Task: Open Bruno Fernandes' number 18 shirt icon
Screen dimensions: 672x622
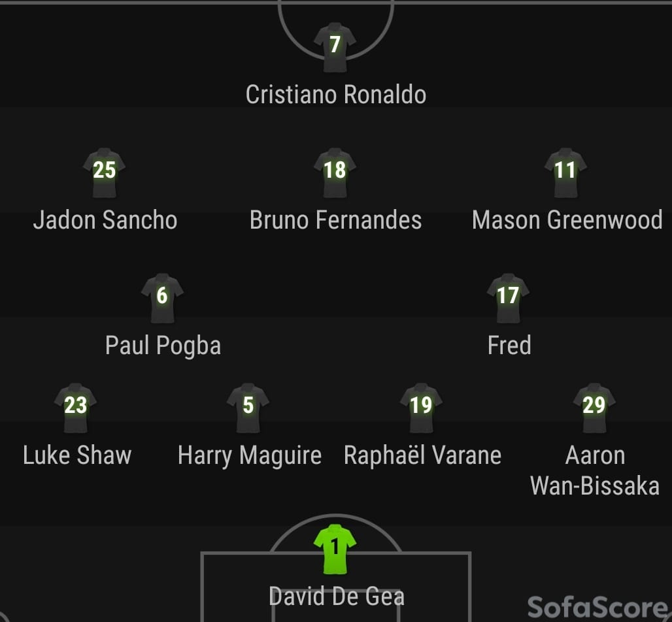Action: (x=335, y=173)
